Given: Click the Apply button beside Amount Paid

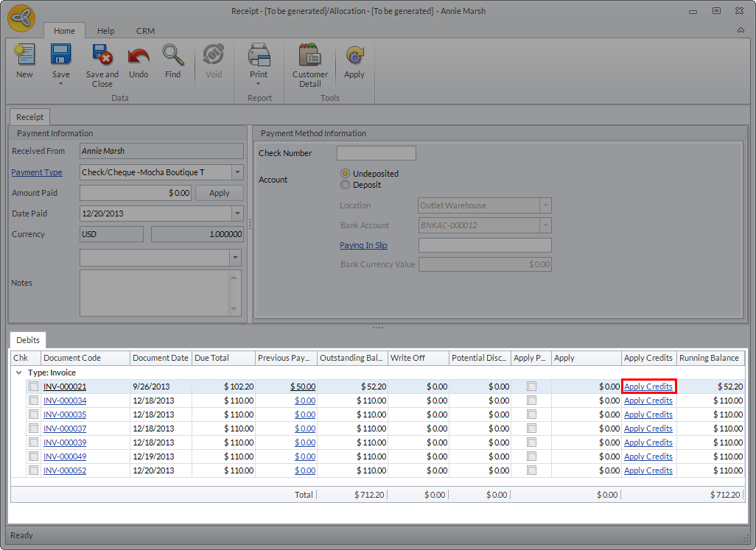Looking at the screenshot, I should (220, 193).
